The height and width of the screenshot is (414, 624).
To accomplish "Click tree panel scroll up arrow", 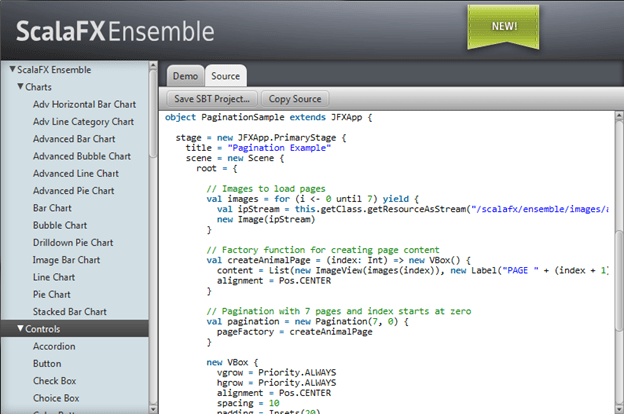I will coord(153,65).
